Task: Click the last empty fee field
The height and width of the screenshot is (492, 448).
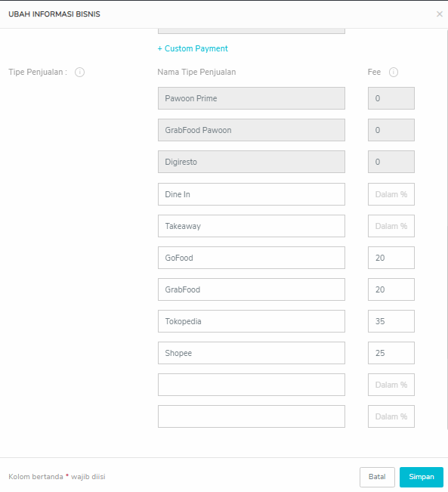Action: pyautogui.click(x=391, y=416)
